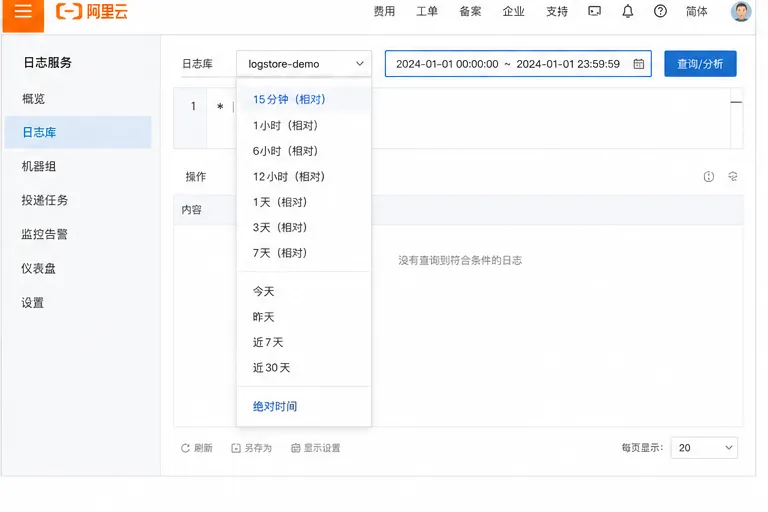Click the save-as icon at bottom
Screen dimensions: 768x512
(236, 448)
